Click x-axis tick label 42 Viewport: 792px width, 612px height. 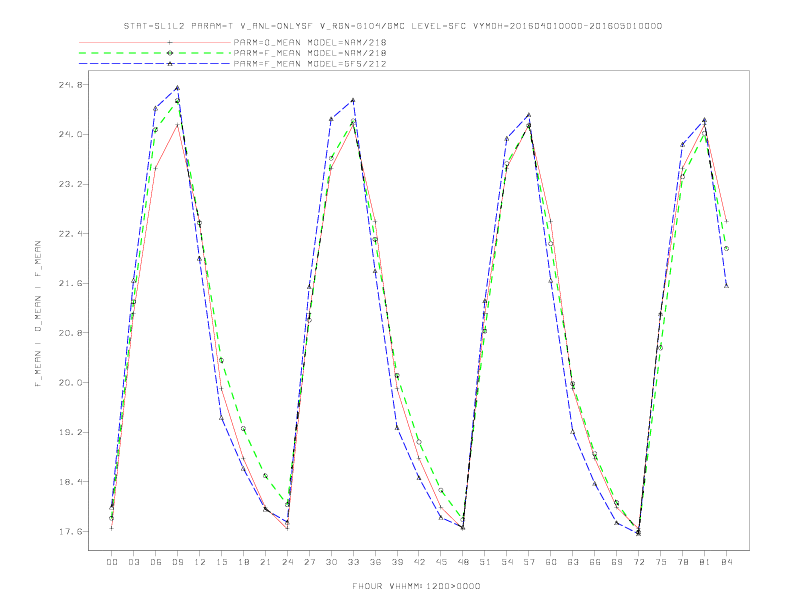(x=419, y=562)
